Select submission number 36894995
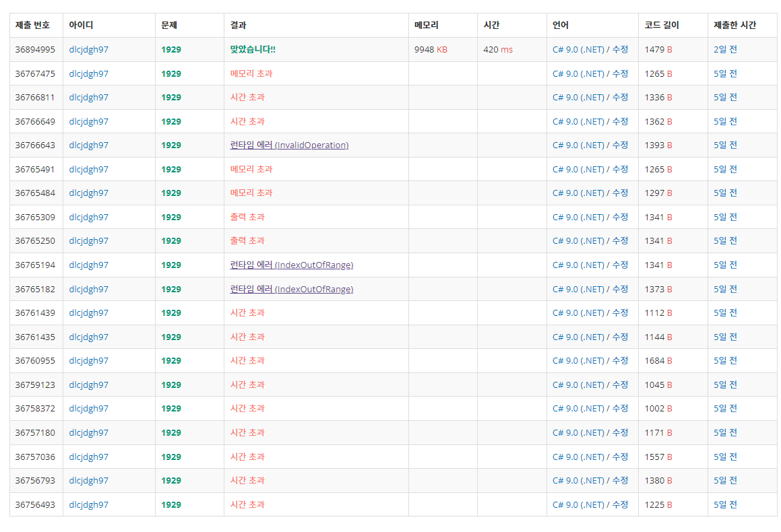Image resolution: width=781 pixels, height=532 pixels. [x=35, y=49]
